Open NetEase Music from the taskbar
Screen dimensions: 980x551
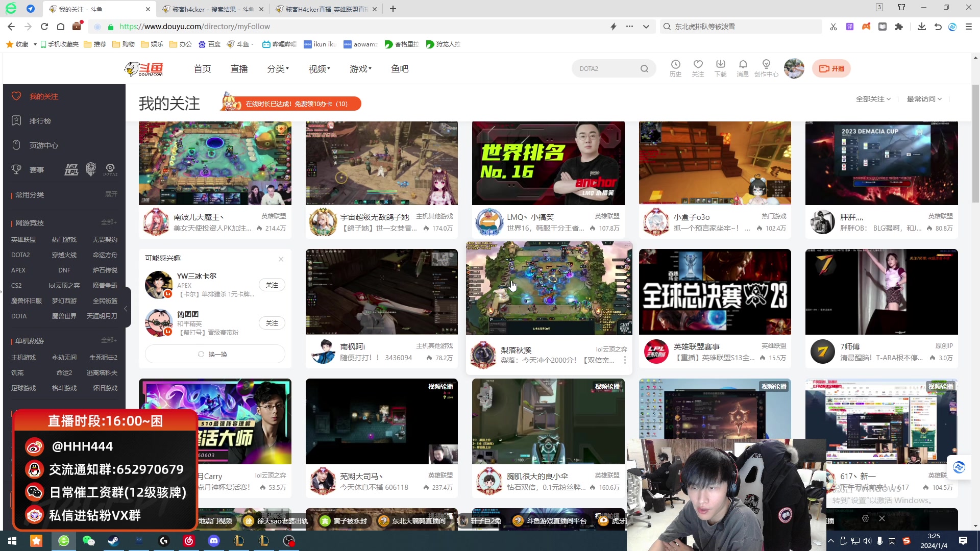[189, 541]
